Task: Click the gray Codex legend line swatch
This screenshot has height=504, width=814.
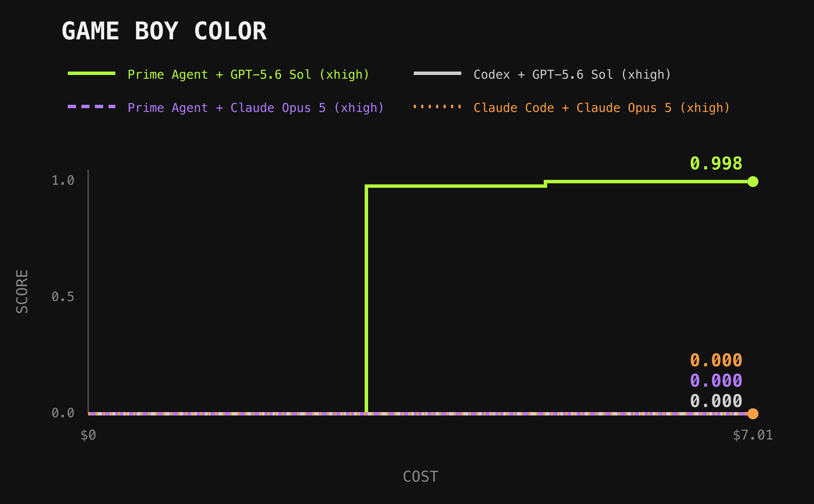Action: [438, 73]
